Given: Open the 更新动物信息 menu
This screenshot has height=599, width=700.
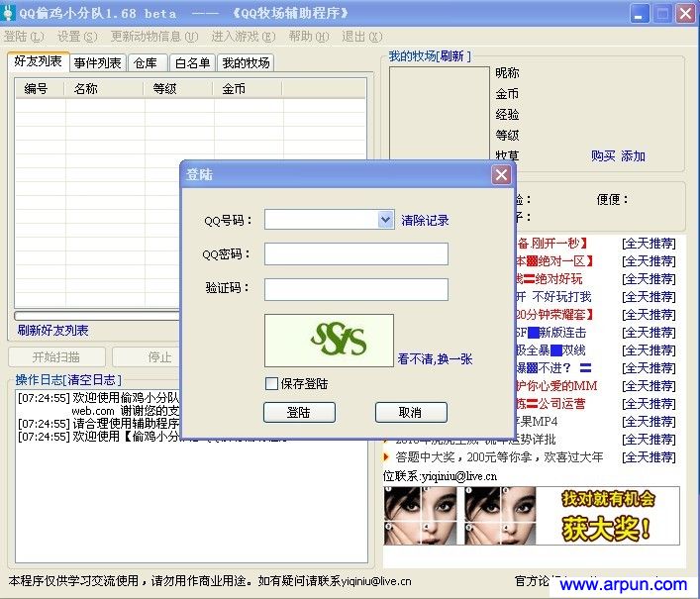Looking at the screenshot, I should click(154, 37).
